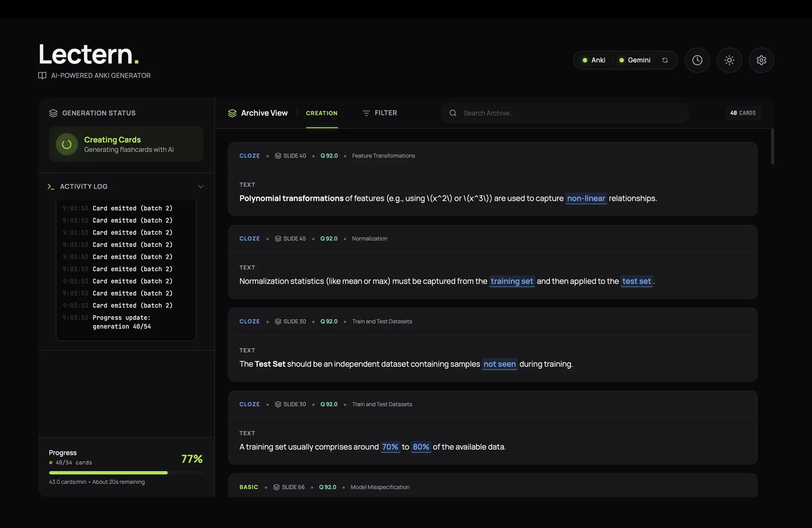Toggle light theme with sun icon
Image resolution: width=812 pixels, height=528 pixels.
729,60
